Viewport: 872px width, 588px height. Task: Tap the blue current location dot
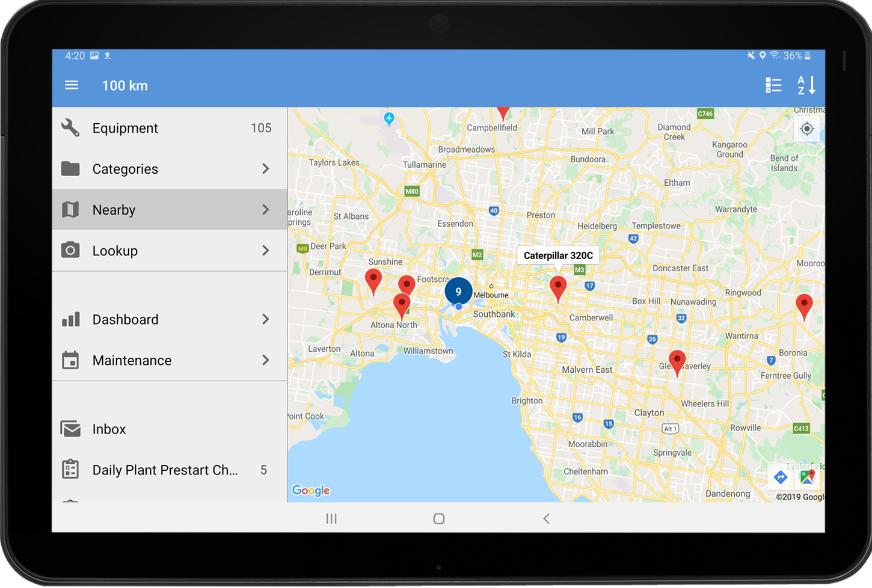(x=459, y=307)
